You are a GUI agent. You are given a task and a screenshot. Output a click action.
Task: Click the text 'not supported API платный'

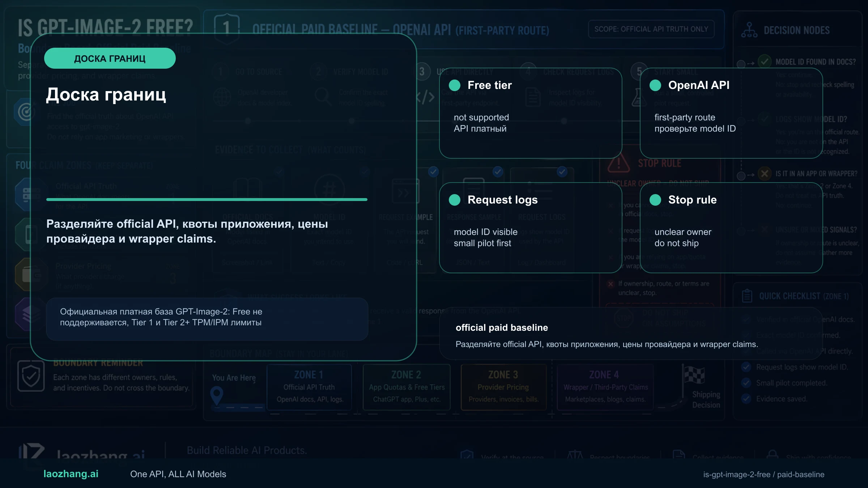[481, 123]
